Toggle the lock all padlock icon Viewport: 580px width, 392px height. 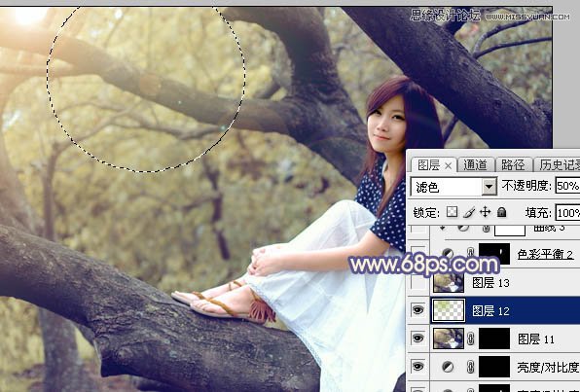pyautogui.click(x=501, y=212)
